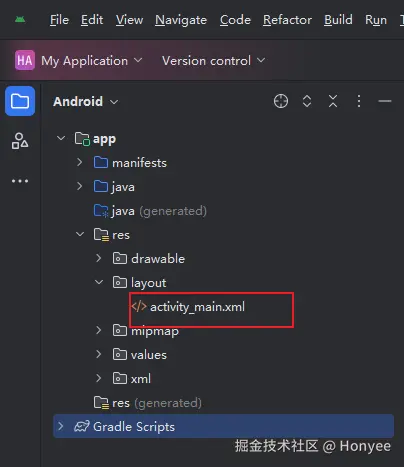Expand the manifests folder
This screenshot has width=404, height=467.
click(79, 162)
